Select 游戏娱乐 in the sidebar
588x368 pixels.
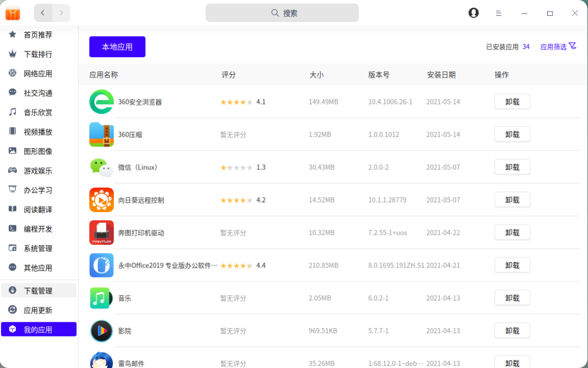point(38,171)
